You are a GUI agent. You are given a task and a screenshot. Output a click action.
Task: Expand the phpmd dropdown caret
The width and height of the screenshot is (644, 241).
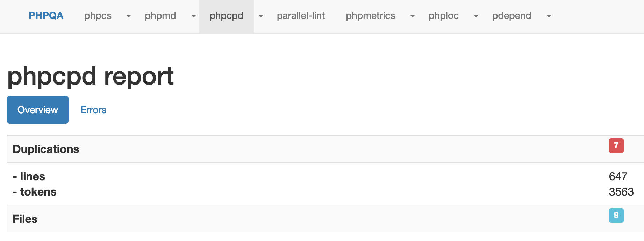click(x=193, y=16)
